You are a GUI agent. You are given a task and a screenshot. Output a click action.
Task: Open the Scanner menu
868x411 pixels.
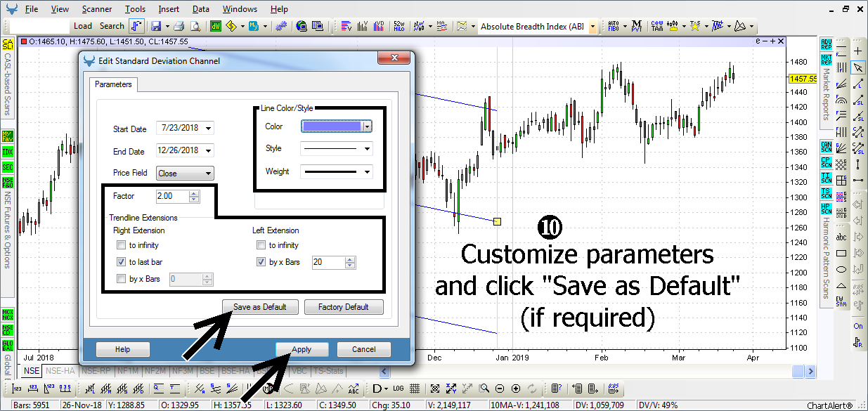pos(96,9)
